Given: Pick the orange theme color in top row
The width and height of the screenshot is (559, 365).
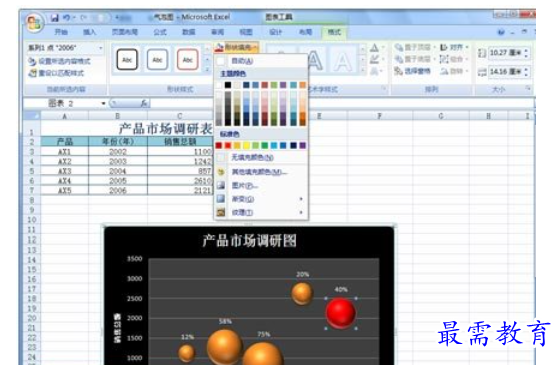Looking at the screenshot, I should (303, 85).
